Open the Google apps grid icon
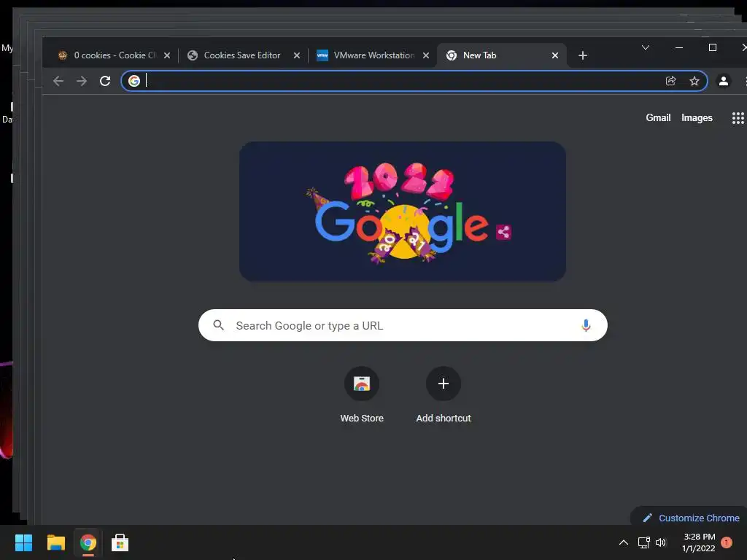This screenshot has height=560, width=747. [738, 118]
